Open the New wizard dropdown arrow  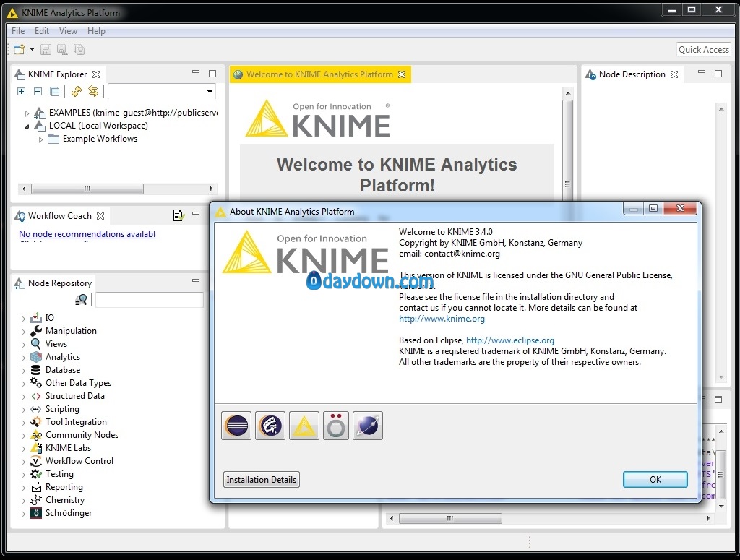tap(32, 49)
